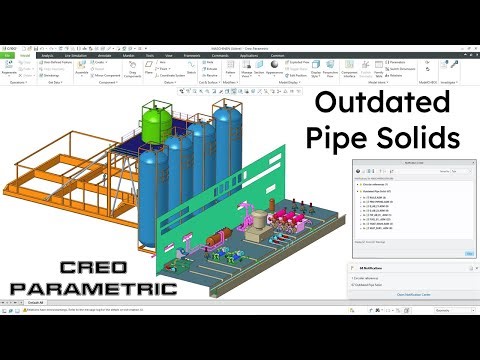Click the Extrude option

coord(210,69)
